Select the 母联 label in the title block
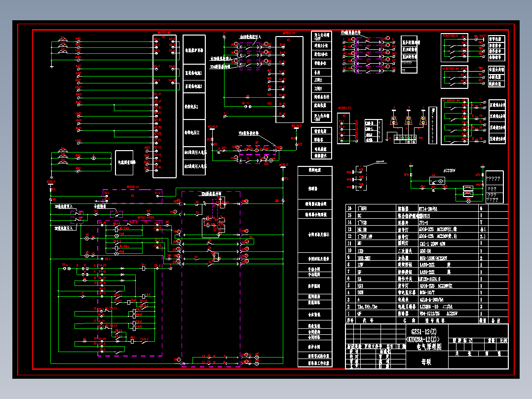The width and height of the screenshot is (532, 399). pyautogui.click(x=426, y=362)
